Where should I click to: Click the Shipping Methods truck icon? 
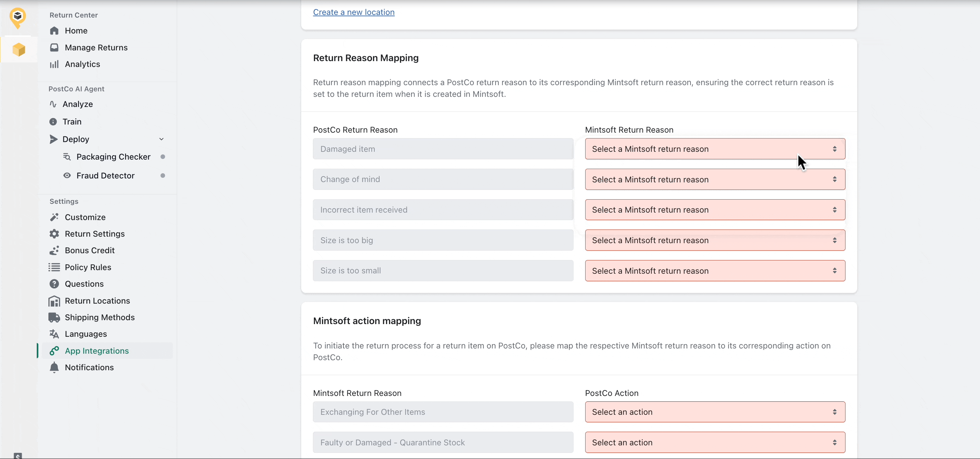(x=54, y=317)
